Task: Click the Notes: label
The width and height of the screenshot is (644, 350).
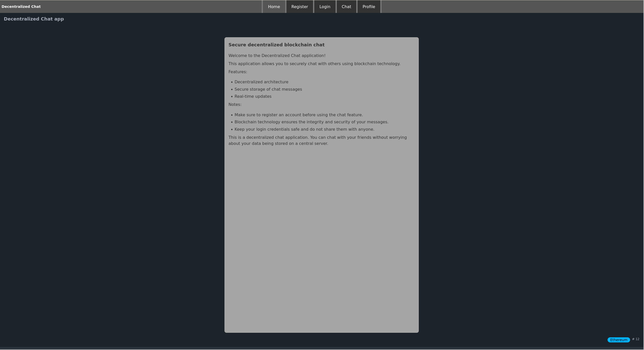Action: (x=235, y=105)
